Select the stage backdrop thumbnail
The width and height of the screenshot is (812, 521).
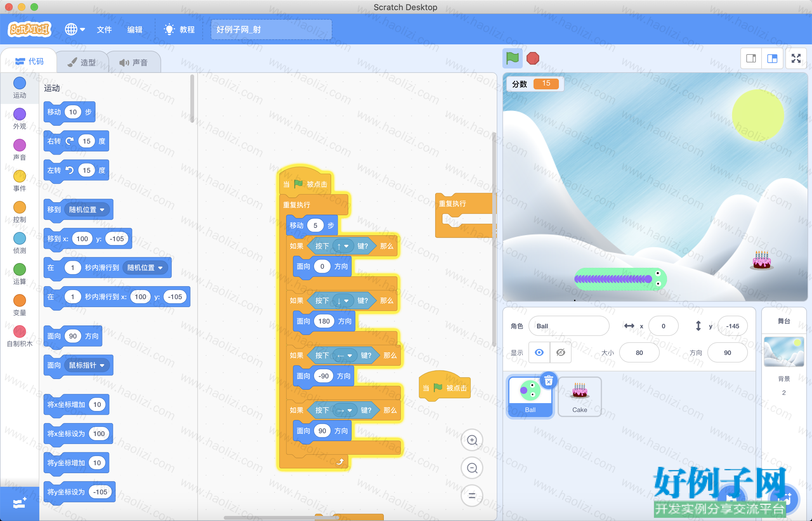pos(784,352)
